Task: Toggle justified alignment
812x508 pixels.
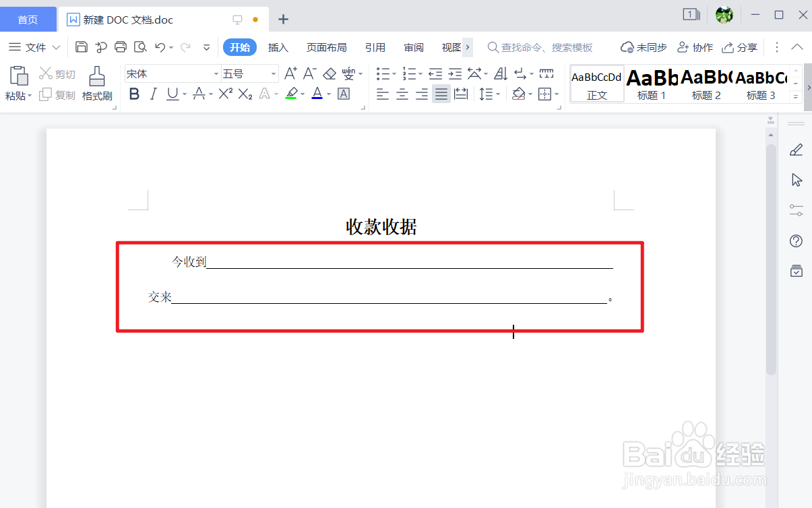Action: pos(441,94)
